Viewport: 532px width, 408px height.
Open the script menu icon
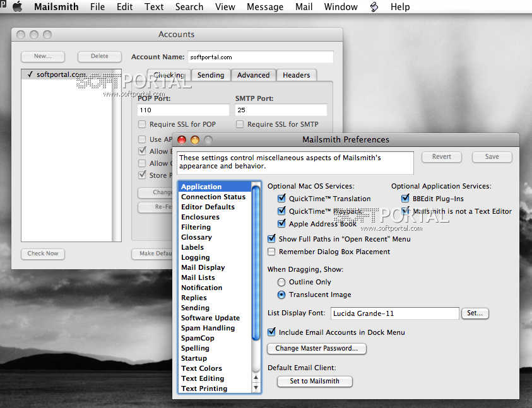(x=374, y=7)
